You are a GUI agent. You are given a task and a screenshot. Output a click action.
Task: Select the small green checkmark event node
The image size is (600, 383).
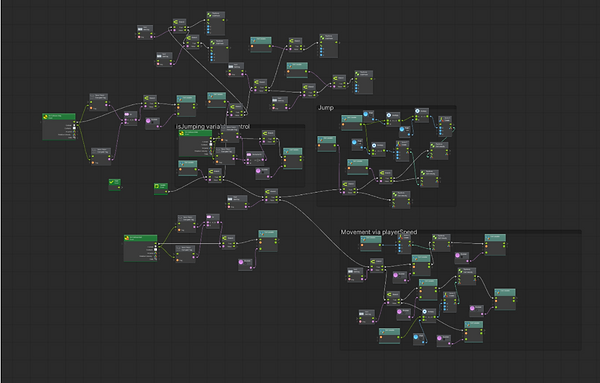click(x=114, y=184)
